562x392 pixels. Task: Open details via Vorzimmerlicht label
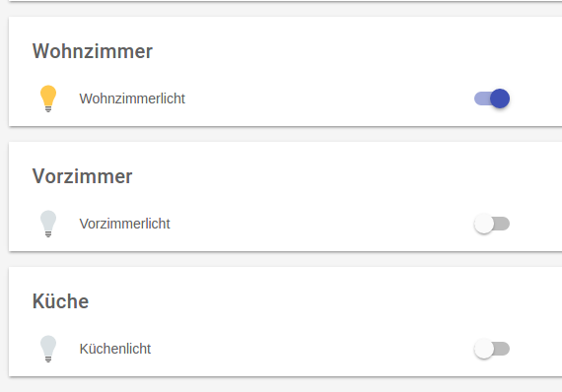pyautogui.click(x=125, y=224)
